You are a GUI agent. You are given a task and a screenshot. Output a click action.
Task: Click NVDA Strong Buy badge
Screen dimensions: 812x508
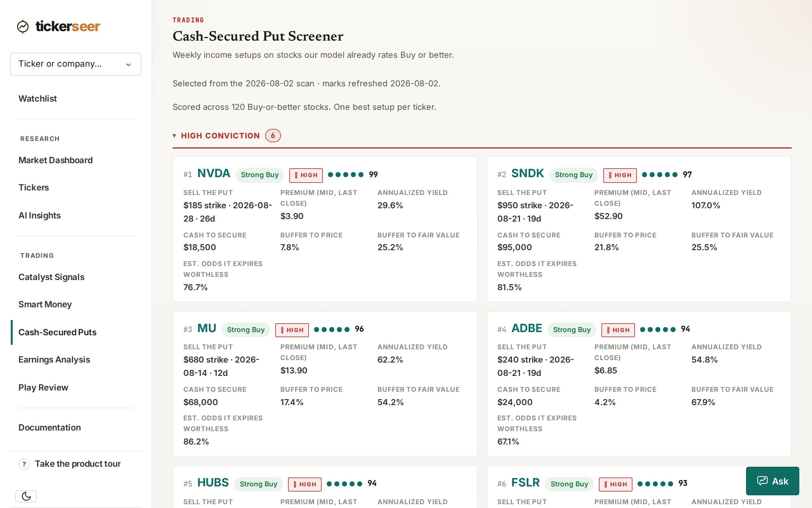click(x=260, y=175)
